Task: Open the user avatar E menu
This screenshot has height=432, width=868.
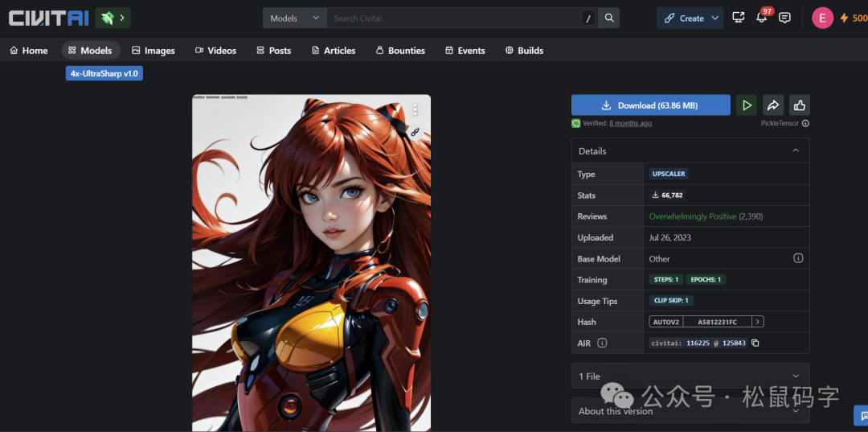Action: (x=823, y=19)
